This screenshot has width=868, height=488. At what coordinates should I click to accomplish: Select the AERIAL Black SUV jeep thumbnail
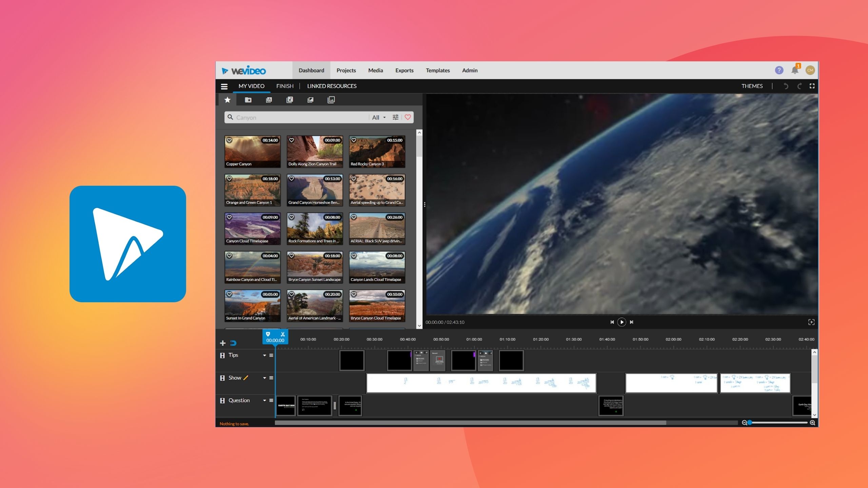tap(377, 229)
